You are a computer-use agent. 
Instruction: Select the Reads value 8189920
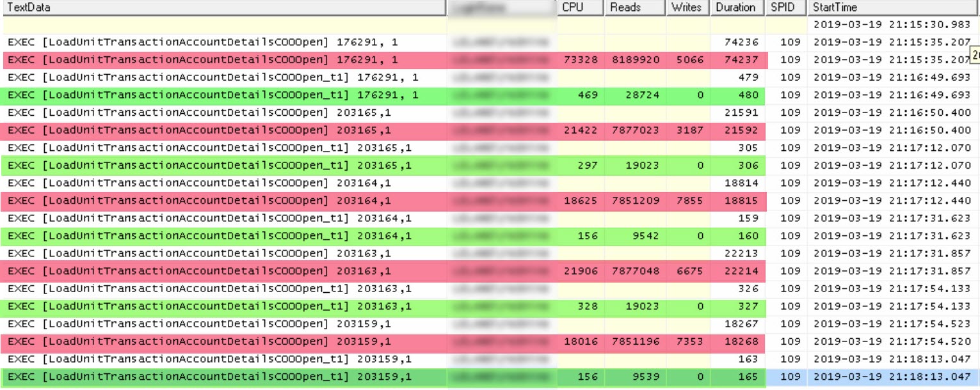[636, 59]
